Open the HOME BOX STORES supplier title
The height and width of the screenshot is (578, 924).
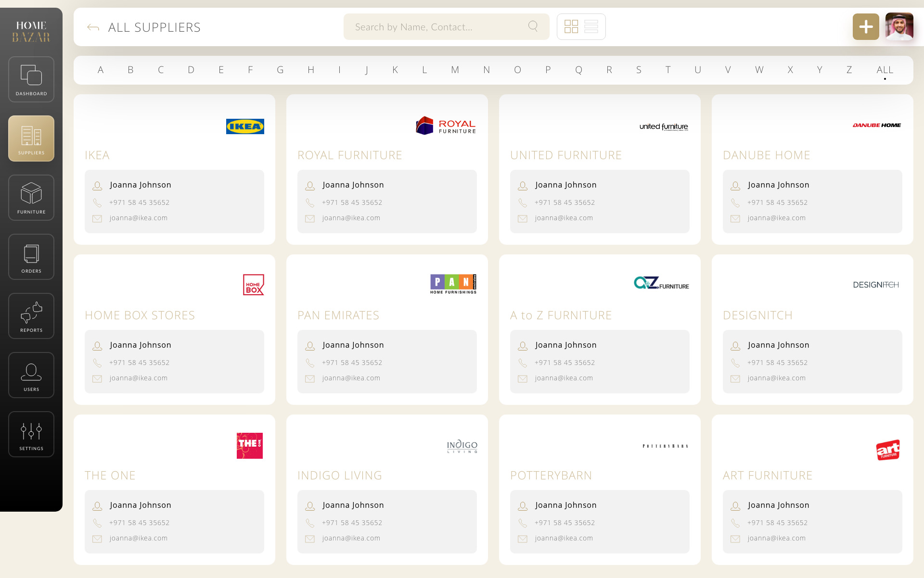pos(140,315)
